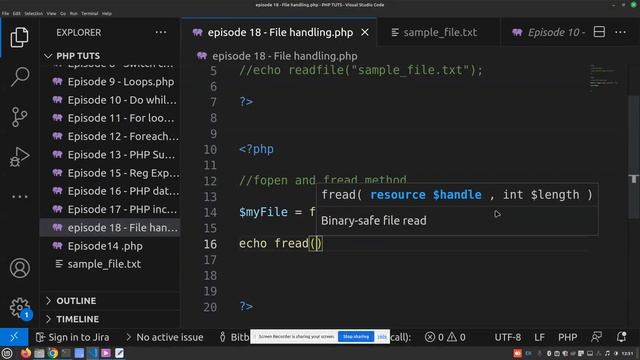The image size is (640, 360).
Task: Click the feedback icon in status bar
Action: (596, 337)
